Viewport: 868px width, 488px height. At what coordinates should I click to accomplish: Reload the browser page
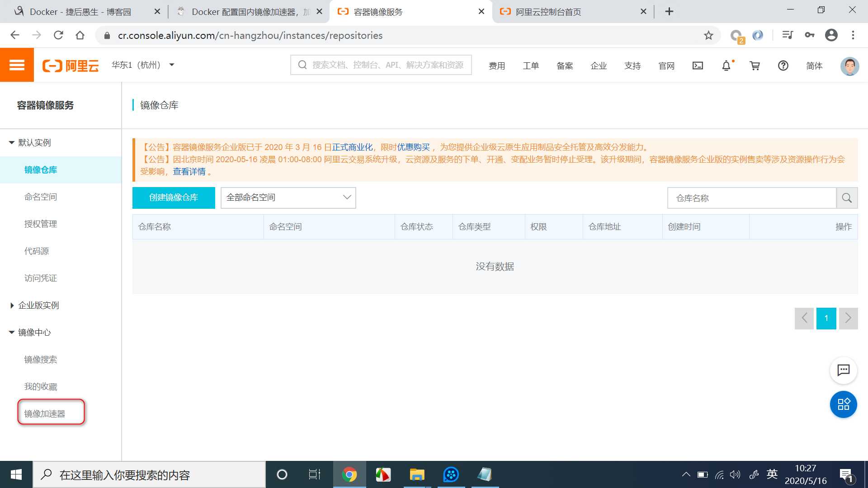pyautogui.click(x=58, y=35)
